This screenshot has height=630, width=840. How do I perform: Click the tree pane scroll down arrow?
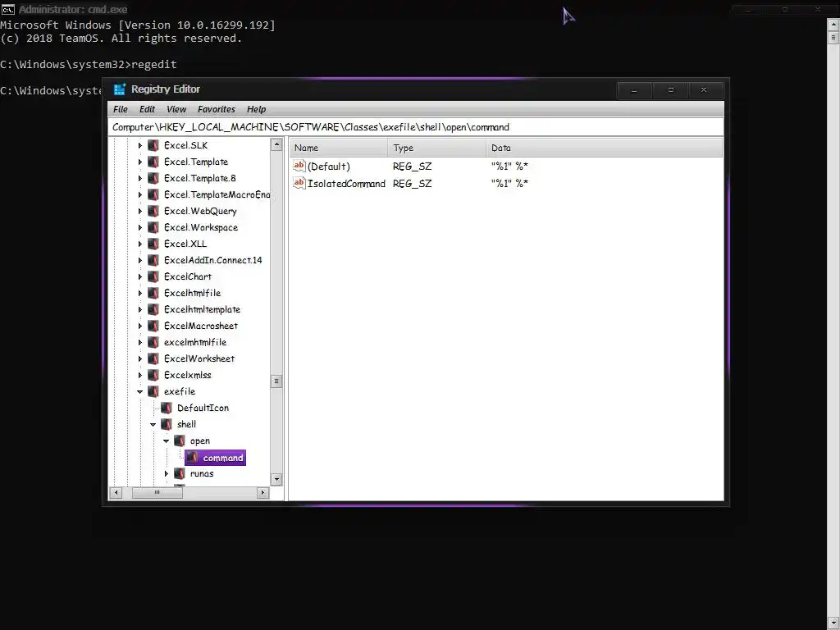tap(276, 479)
